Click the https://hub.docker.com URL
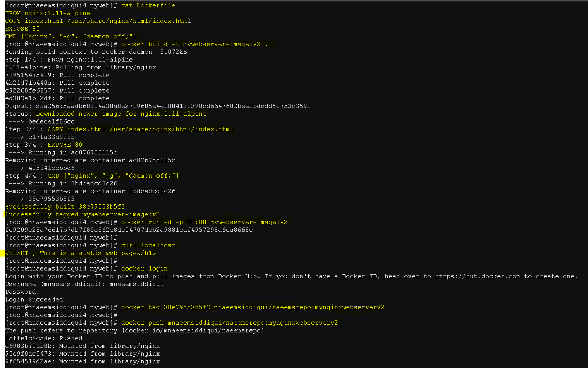588x368 pixels. 477,276
